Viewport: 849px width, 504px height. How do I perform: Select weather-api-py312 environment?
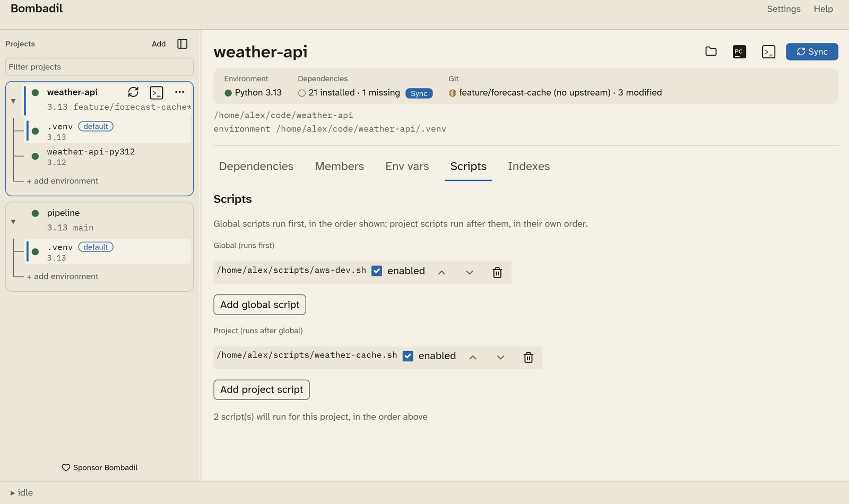pyautogui.click(x=109, y=157)
